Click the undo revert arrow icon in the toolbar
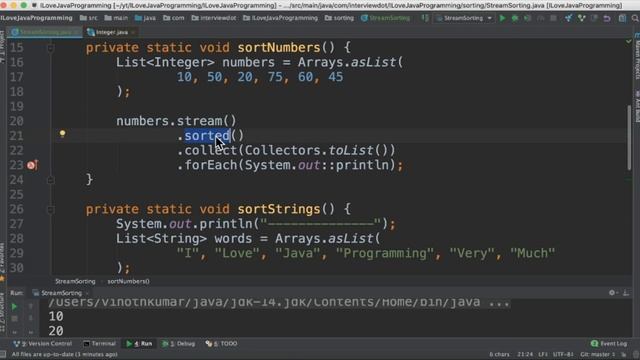 (x=607, y=18)
